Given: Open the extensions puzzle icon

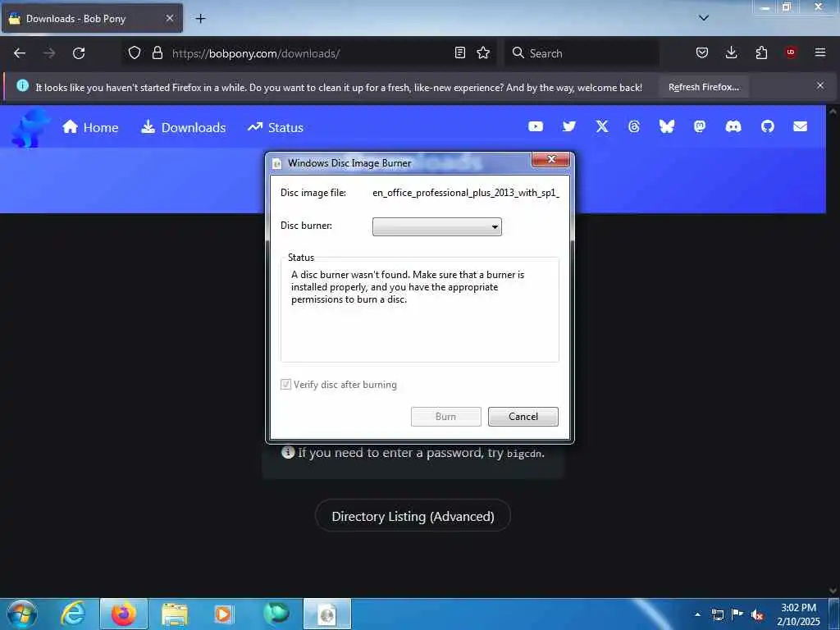Looking at the screenshot, I should click(761, 52).
